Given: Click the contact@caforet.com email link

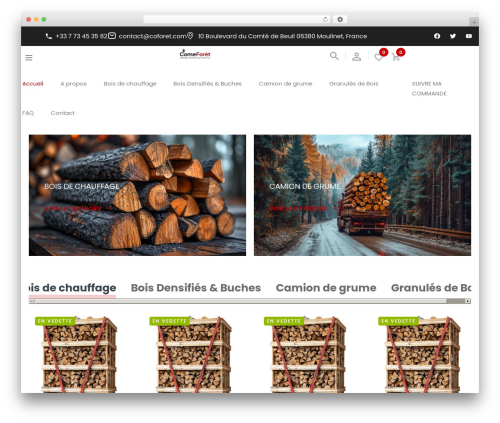Looking at the screenshot, I should click(152, 36).
